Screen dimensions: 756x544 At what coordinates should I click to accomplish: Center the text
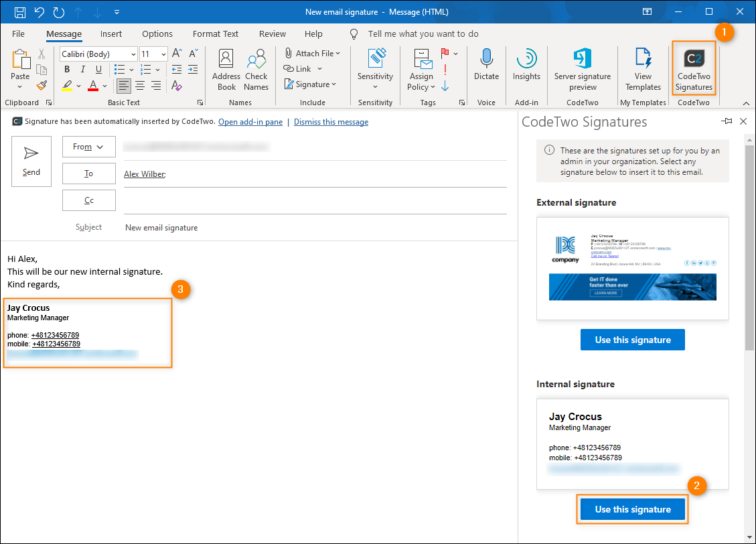coord(140,86)
